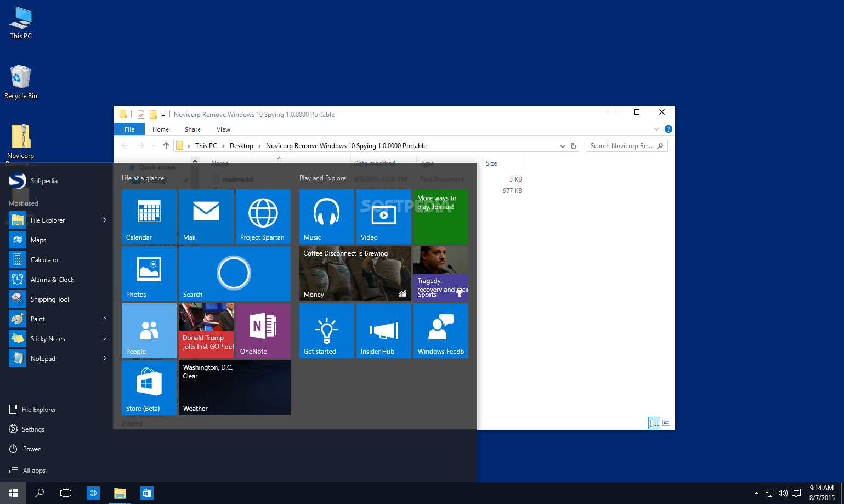Click the Windows Start button
This screenshot has height=504, width=844.
[13, 493]
